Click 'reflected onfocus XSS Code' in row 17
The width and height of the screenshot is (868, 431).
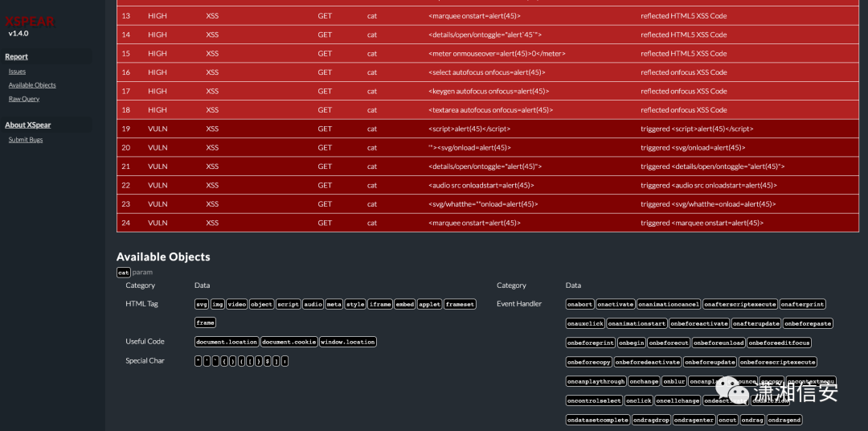coord(684,91)
